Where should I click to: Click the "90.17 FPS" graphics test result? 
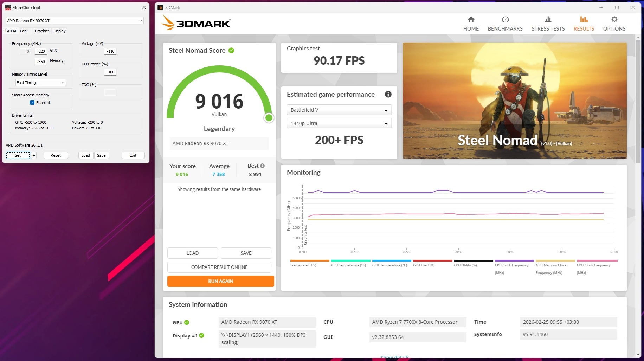point(339,60)
